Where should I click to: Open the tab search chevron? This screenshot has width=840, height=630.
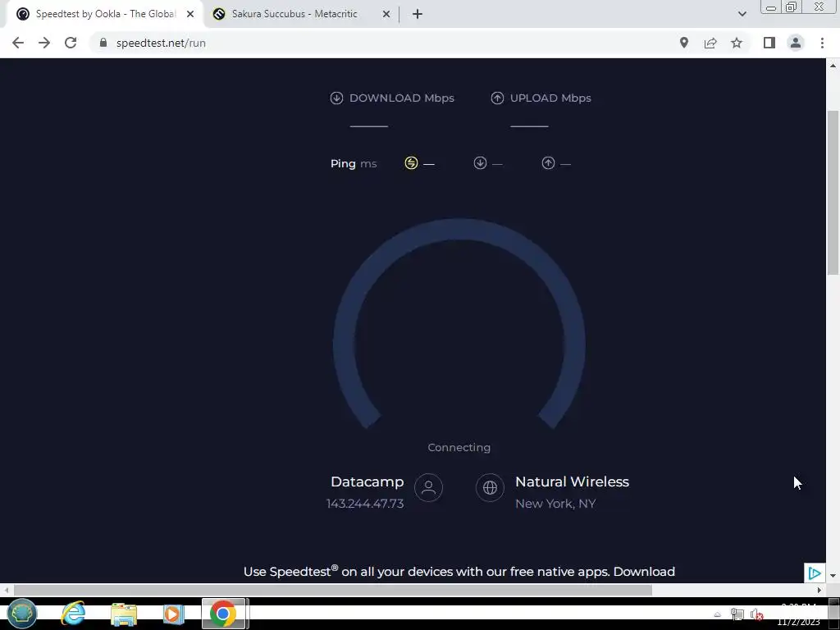(742, 14)
